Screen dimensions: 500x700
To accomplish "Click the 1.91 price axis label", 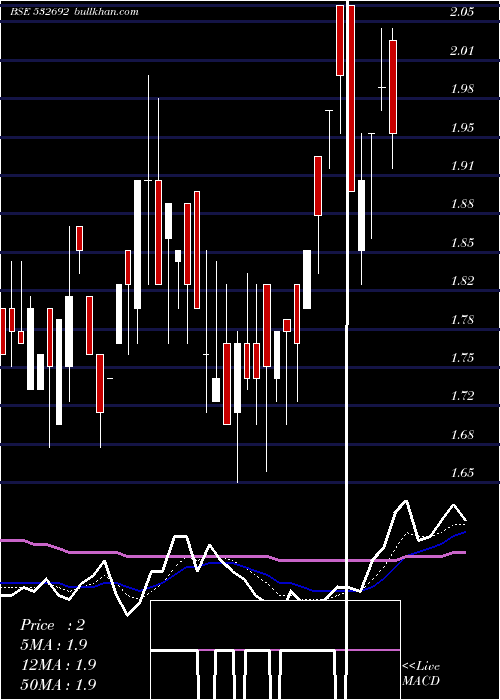I will click(x=462, y=166).
